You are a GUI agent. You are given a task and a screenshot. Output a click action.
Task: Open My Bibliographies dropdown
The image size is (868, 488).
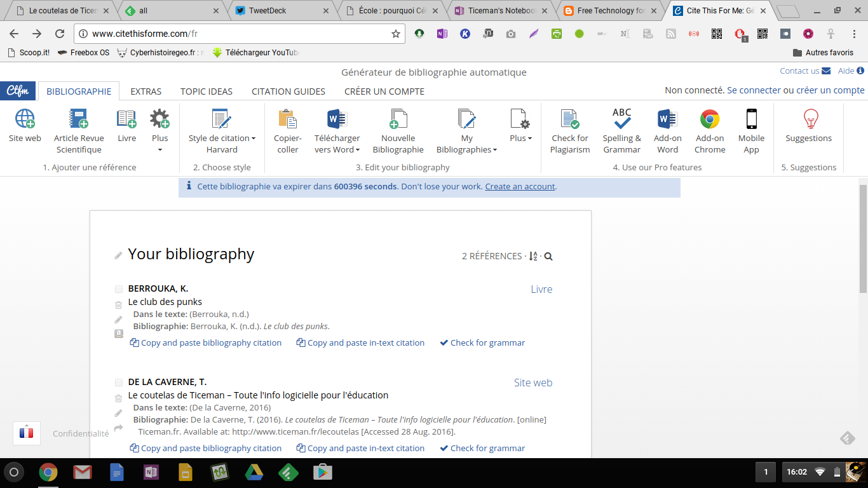click(x=466, y=132)
